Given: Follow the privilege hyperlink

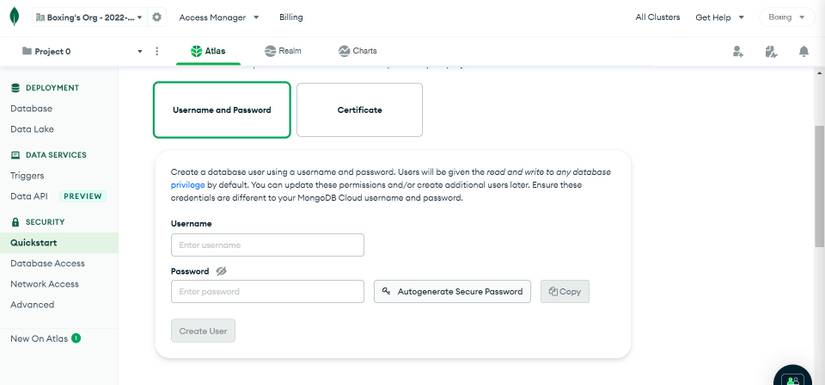Looking at the screenshot, I should pos(188,185).
